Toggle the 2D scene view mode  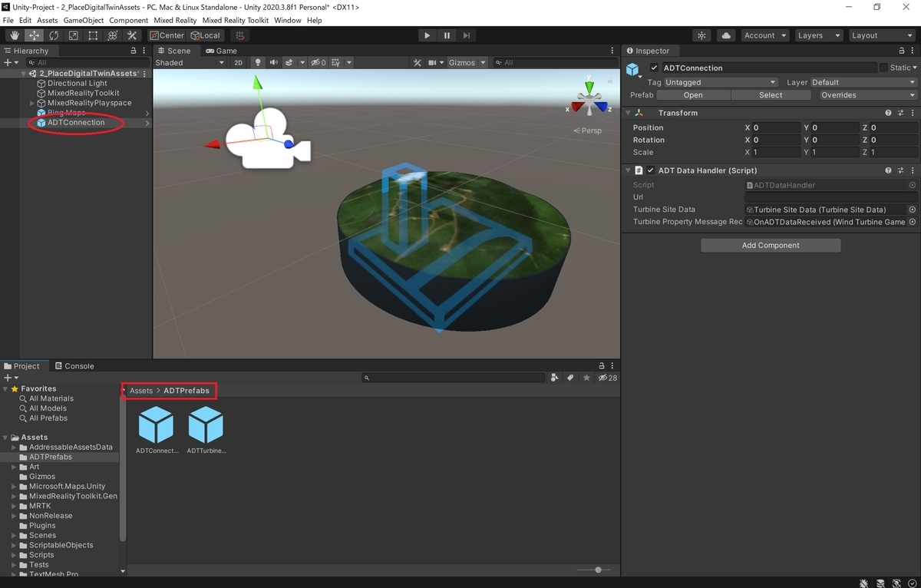(239, 62)
